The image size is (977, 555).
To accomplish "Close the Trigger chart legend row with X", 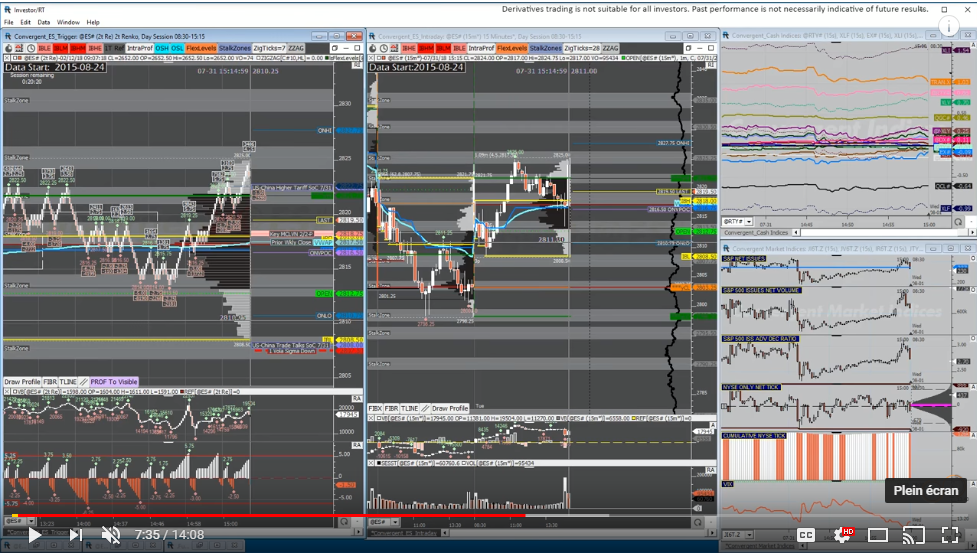I will [6, 58].
